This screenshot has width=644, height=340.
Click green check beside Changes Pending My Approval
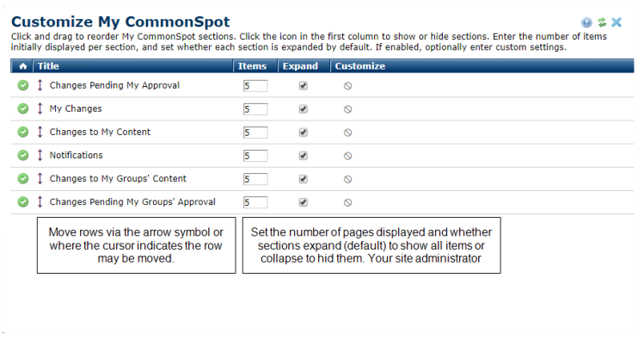click(23, 85)
